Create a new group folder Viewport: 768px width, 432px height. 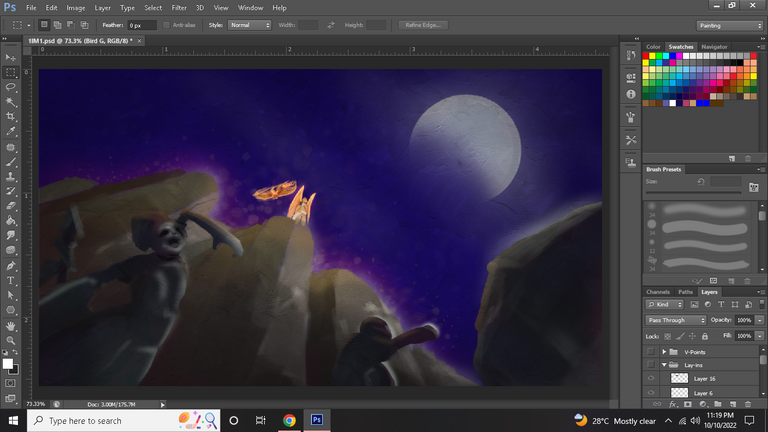click(x=718, y=404)
